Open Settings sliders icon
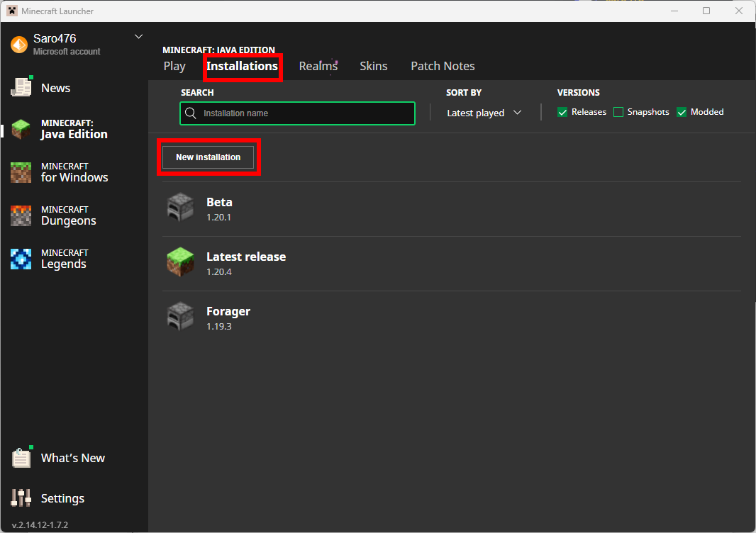Viewport: 756px width, 533px height. pyautogui.click(x=21, y=498)
